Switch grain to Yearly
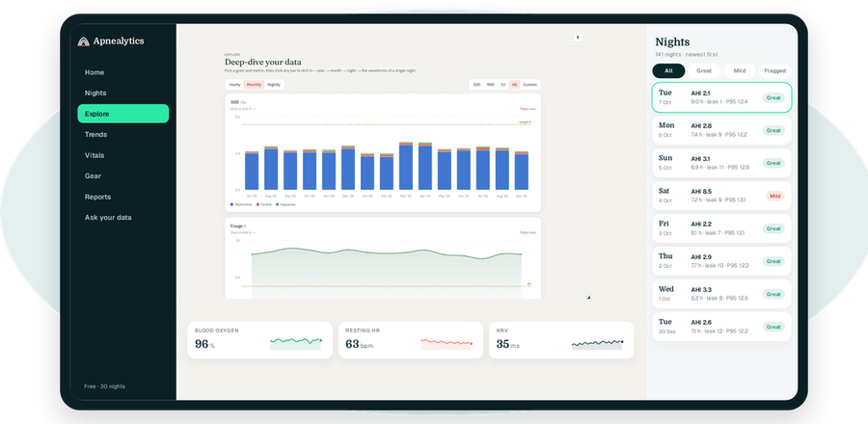This screenshot has height=424, width=868. click(x=234, y=85)
